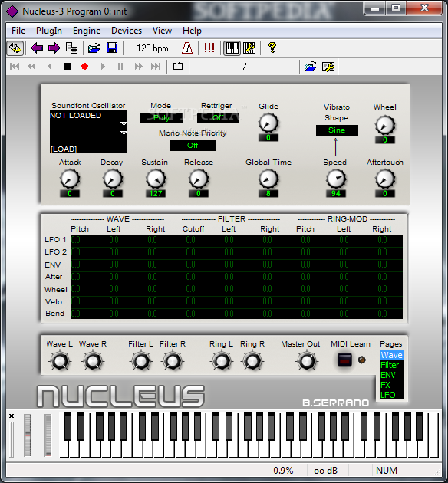
Task: Click the Aftertouch knob
Action: [x=385, y=179]
